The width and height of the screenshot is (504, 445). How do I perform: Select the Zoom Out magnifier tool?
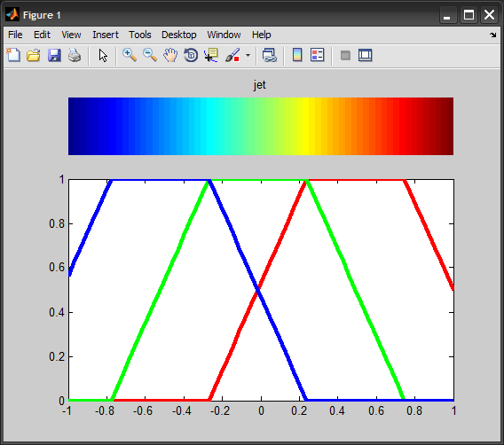pyautogui.click(x=150, y=55)
